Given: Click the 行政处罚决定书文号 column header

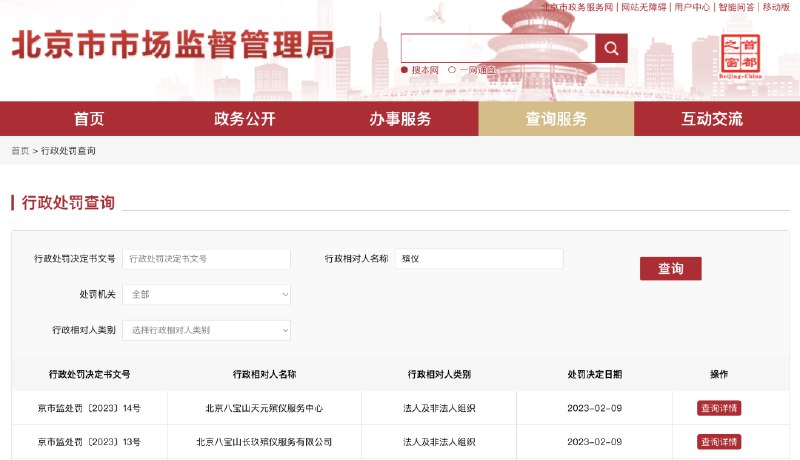Looking at the screenshot, I should pyautogui.click(x=89, y=374).
